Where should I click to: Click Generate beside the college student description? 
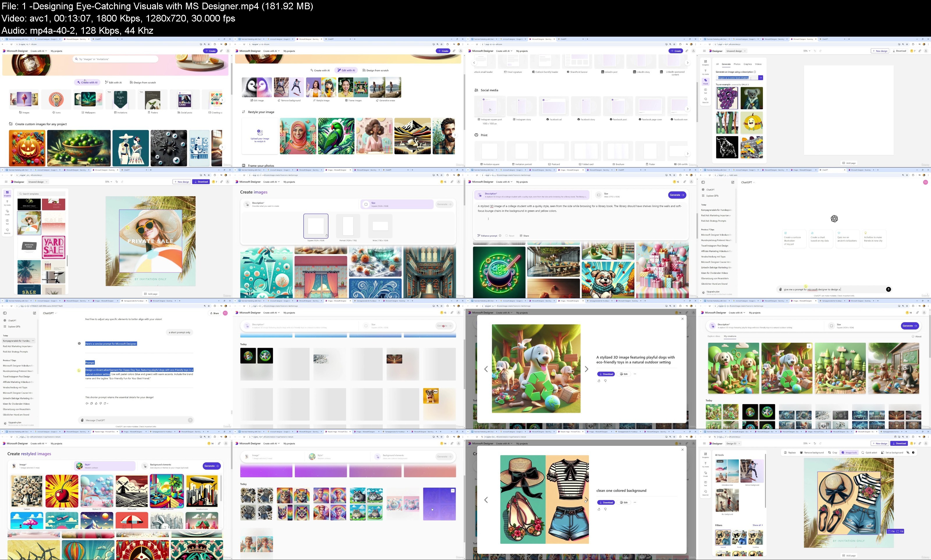677,195
